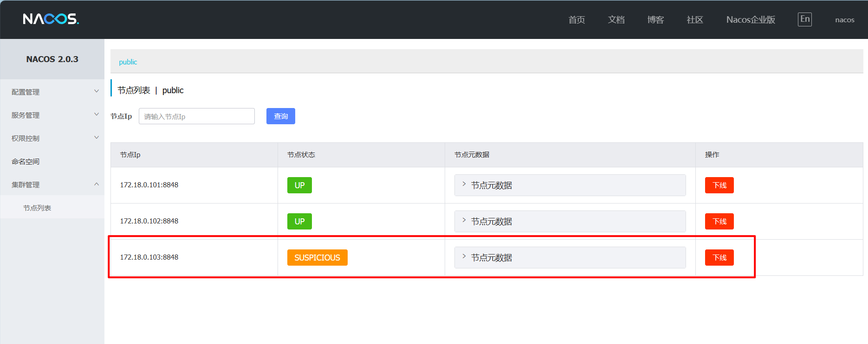Open the nacos user menu

845,19
